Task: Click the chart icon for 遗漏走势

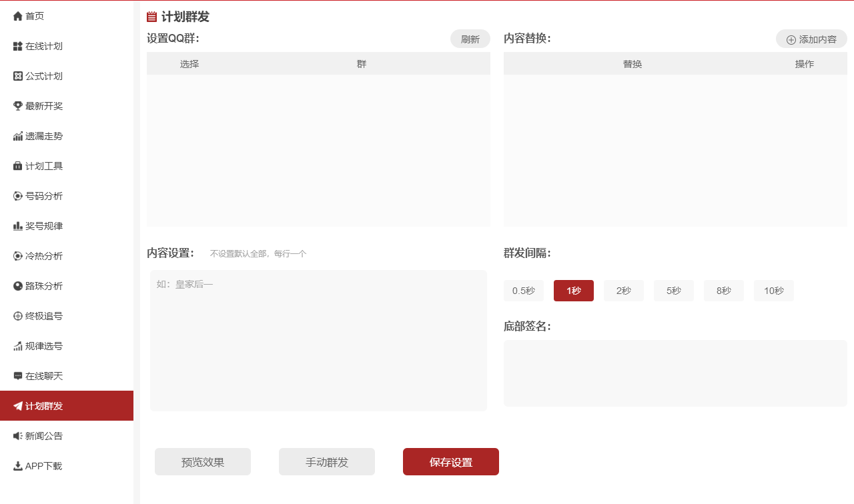Action: click(x=18, y=136)
